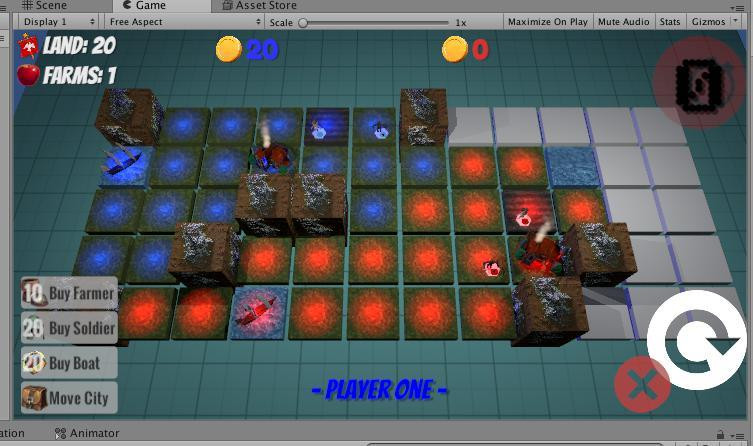The height and width of the screenshot is (446, 753).
Task: Open the Free Aspect dropdown
Action: [184, 22]
